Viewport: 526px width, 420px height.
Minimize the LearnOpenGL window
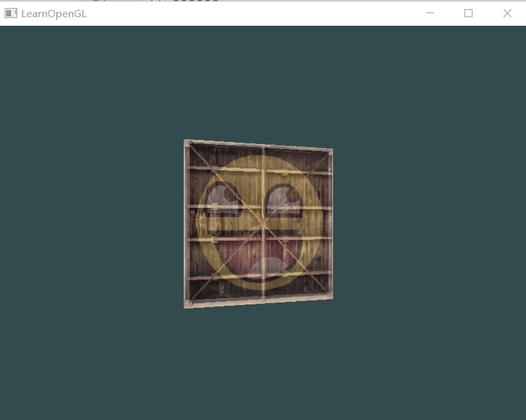click(x=430, y=13)
